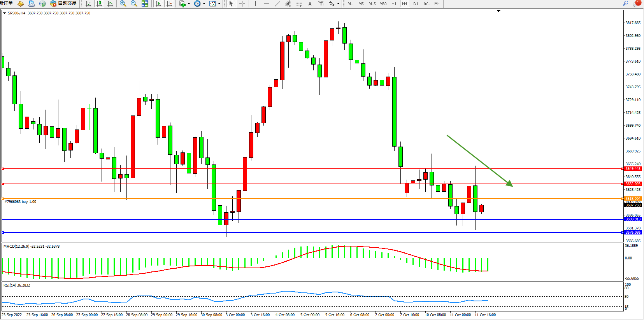Select the vertical line drawing tool
The image size is (644, 320).
point(255,3)
